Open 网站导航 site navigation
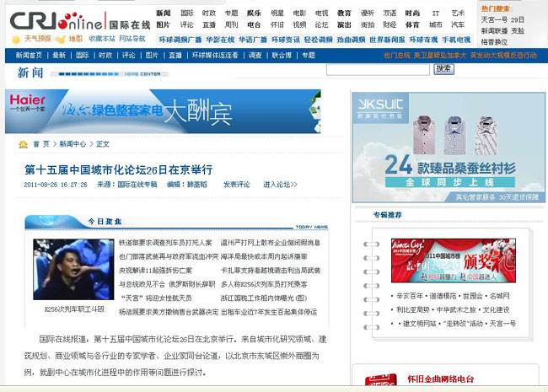The image size is (548, 392). pyautogui.click(x=132, y=39)
